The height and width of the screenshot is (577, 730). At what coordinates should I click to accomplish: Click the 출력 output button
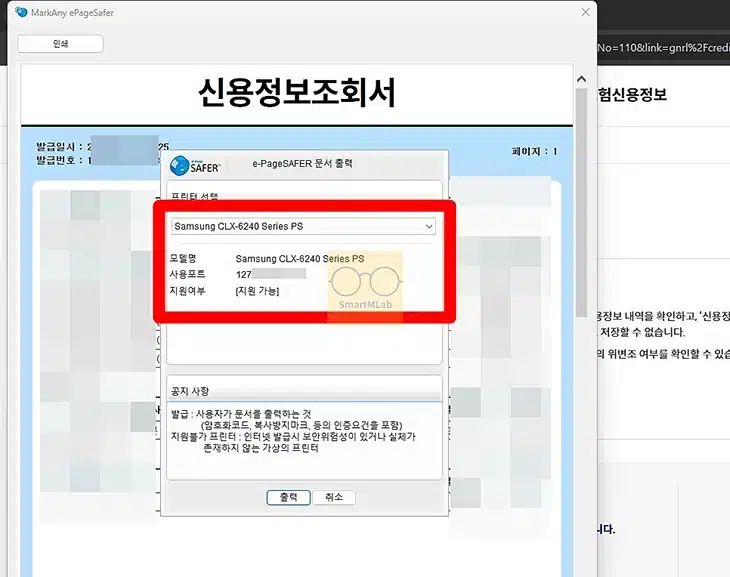click(x=288, y=497)
